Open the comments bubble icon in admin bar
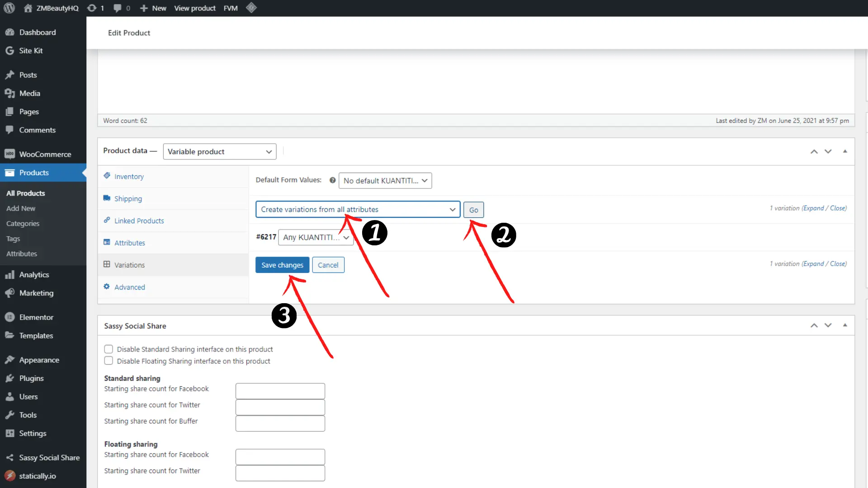 click(118, 8)
